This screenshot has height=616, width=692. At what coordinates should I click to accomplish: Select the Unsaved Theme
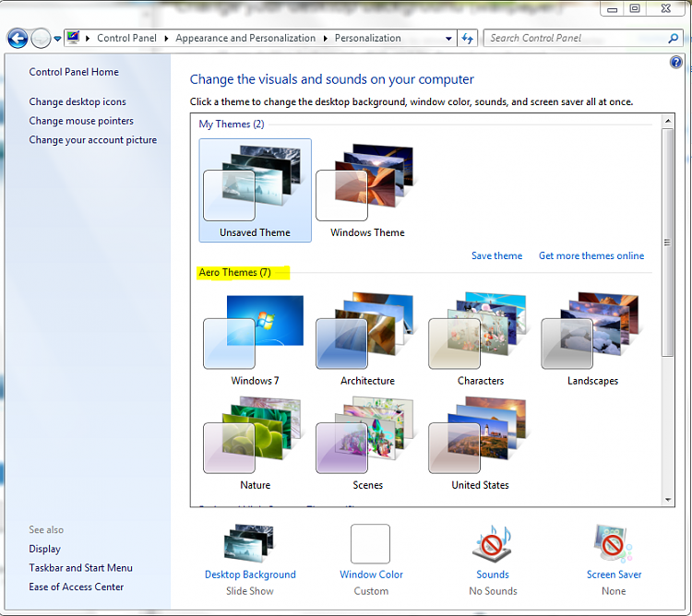point(255,191)
